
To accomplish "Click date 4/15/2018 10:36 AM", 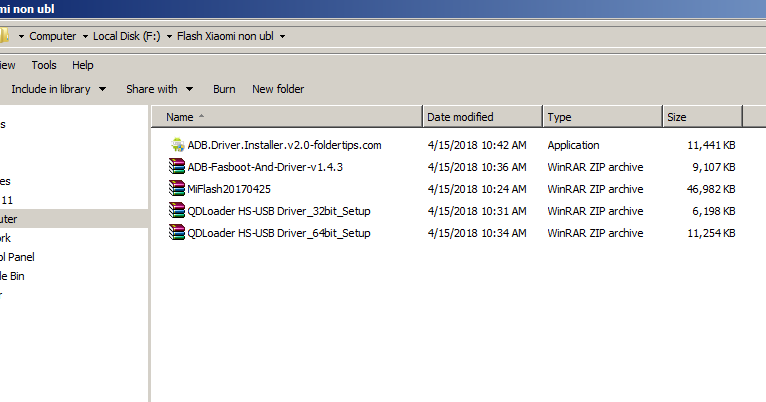I will tap(477, 167).
